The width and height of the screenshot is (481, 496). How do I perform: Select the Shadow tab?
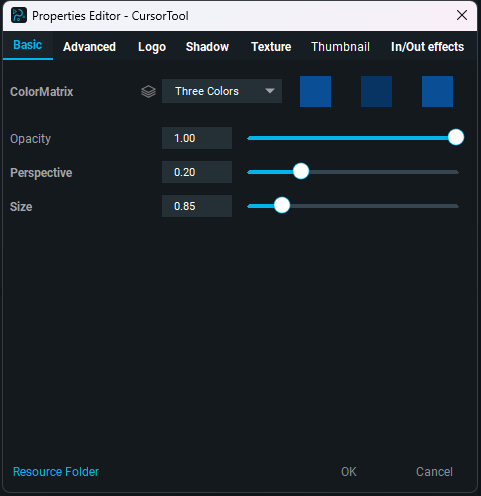207,47
